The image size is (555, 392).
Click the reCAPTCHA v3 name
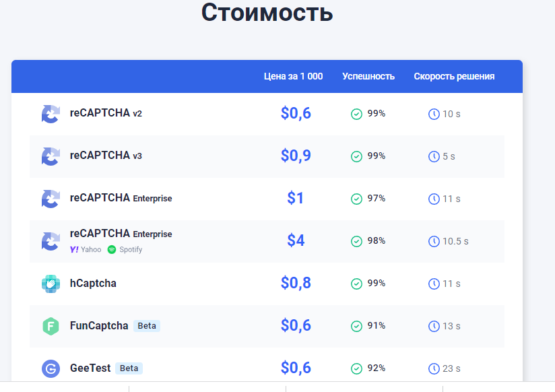106,156
